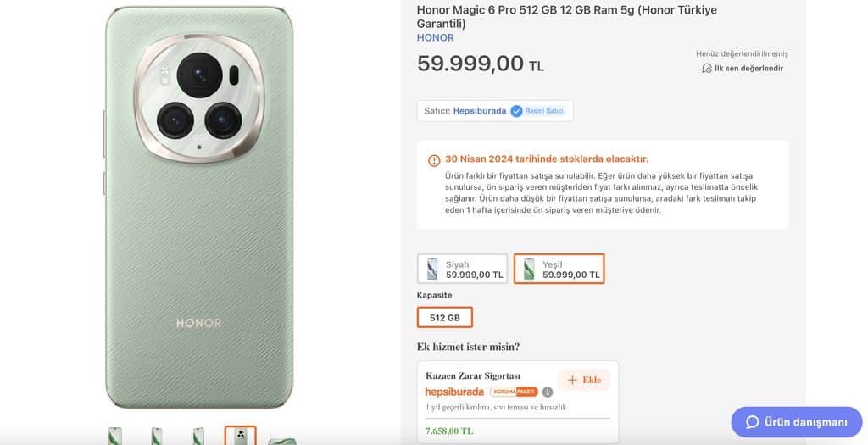Click the official seller verified badge icon
Viewport: 868px width, 445px height.
(516, 111)
